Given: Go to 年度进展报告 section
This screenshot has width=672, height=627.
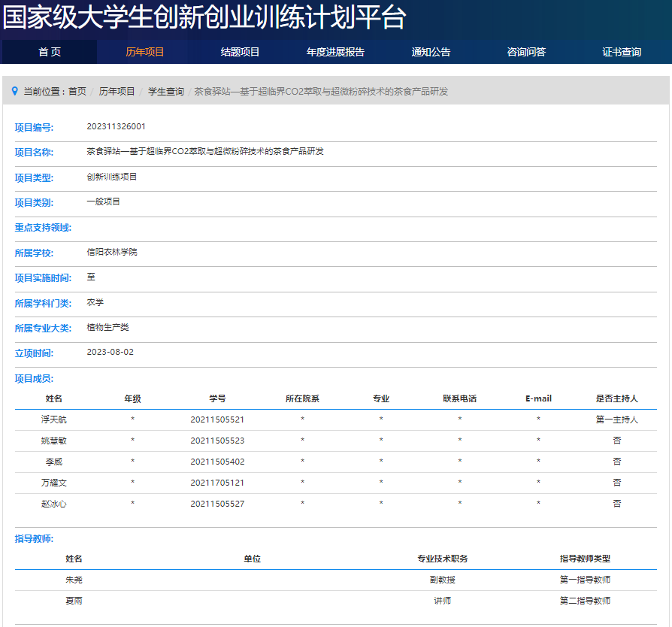Looking at the screenshot, I should coord(335,52).
